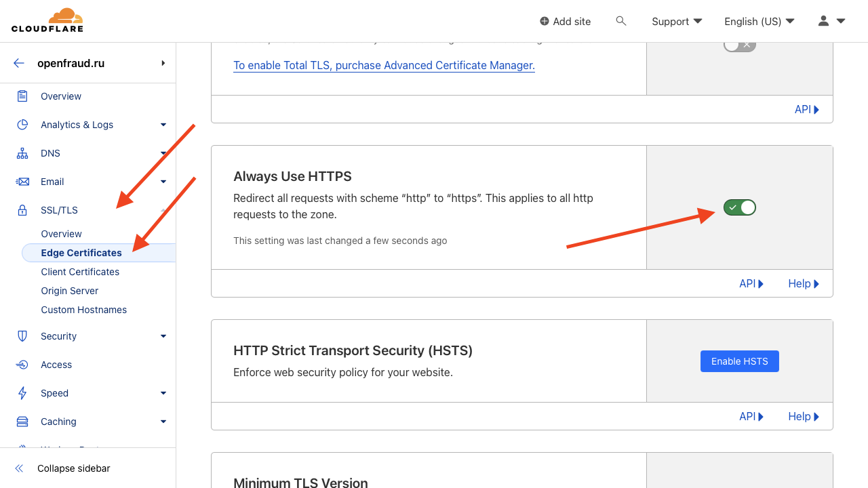Image resolution: width=868 pixels, height=488 pixels.
Task: Click the Collapse sidebar chevrons icon
Action: click(19, 468)
